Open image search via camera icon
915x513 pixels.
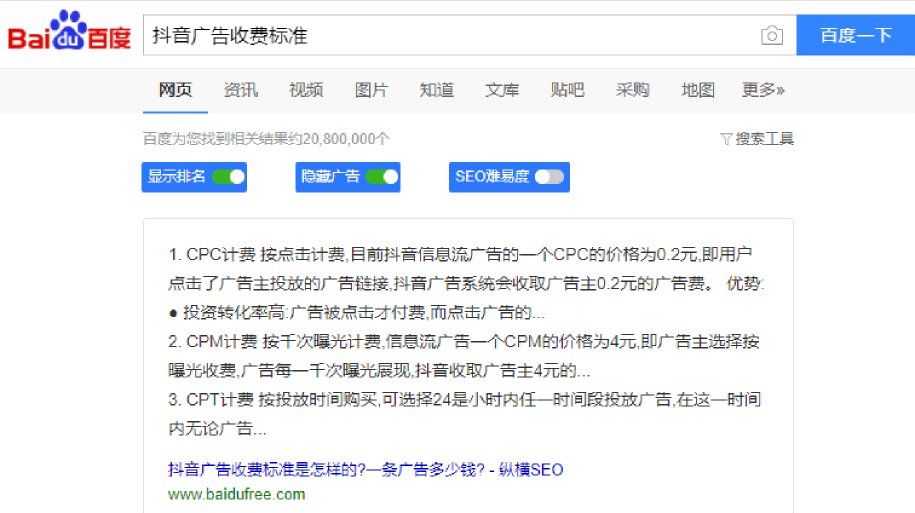click(x=771, y=36)
